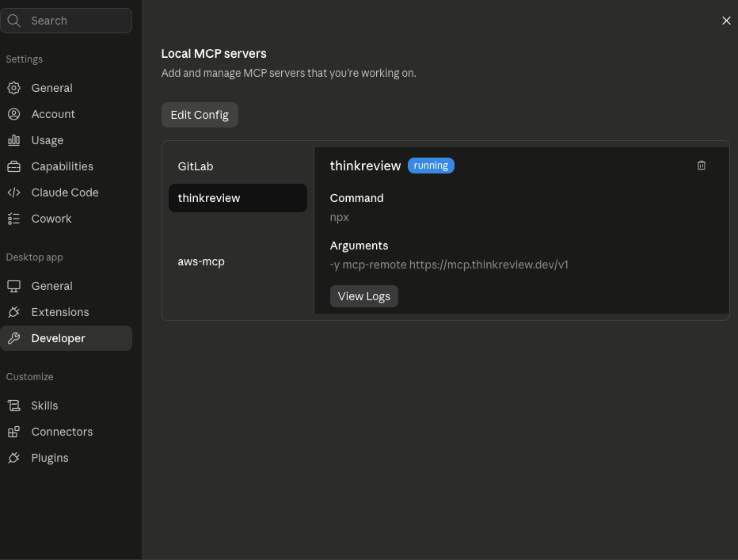Select aws-mcp server in list

(x=238, y=261)
